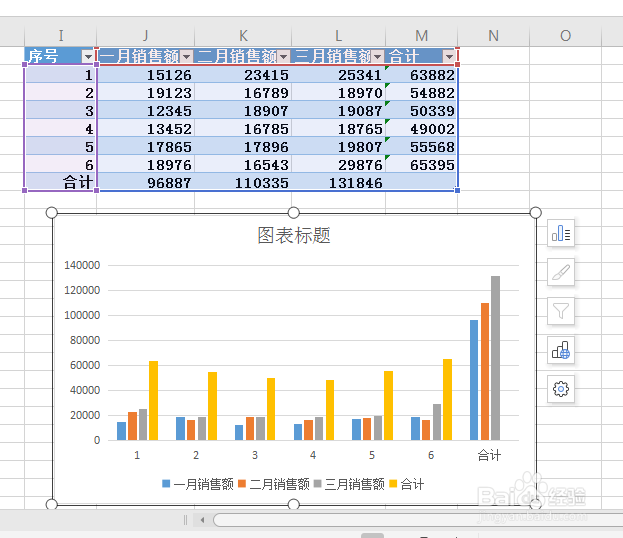Click the gray legend color marker
The height and width of the screenshot is (538, 623).
[x=317, y=484]
